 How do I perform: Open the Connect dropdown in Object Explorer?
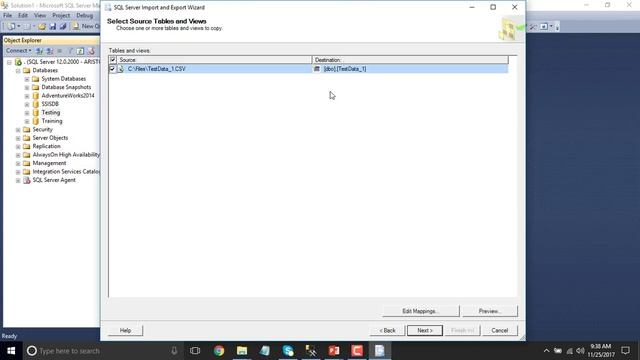click(x=18, y=51)
